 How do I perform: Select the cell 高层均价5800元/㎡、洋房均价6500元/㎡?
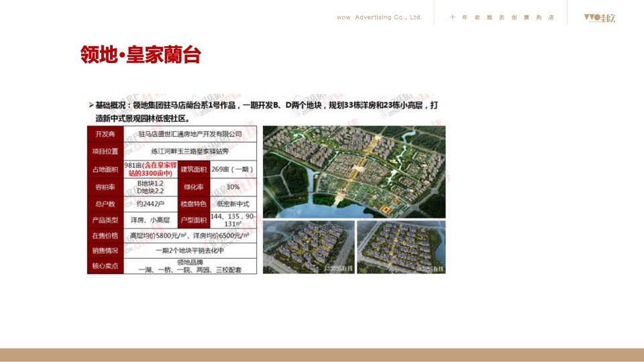tap(190, 235)
